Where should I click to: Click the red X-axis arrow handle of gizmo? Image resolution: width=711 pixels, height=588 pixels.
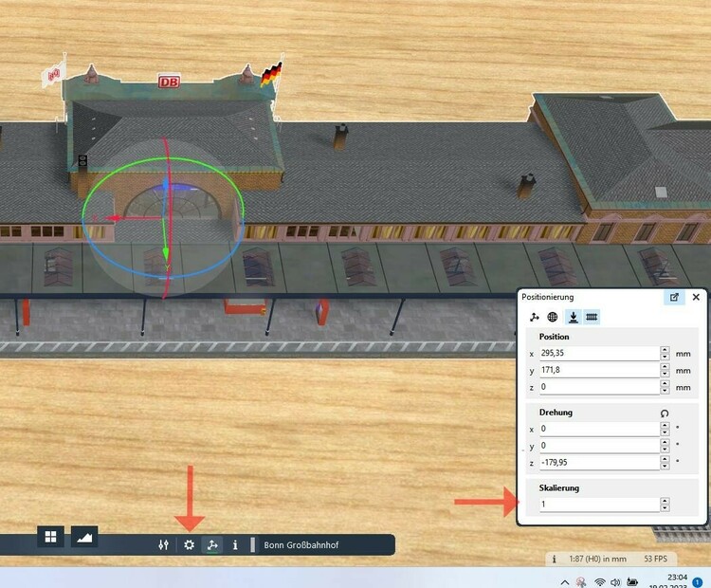point(114,218)
